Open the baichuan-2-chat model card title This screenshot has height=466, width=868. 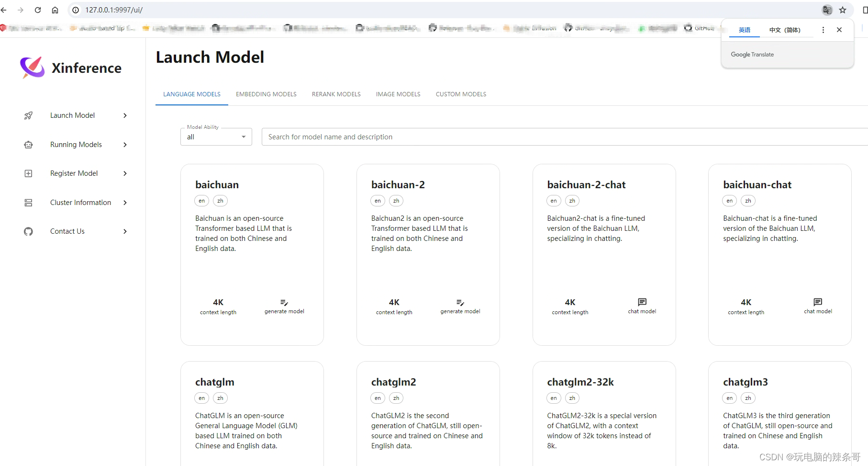[x=586, y=185]
